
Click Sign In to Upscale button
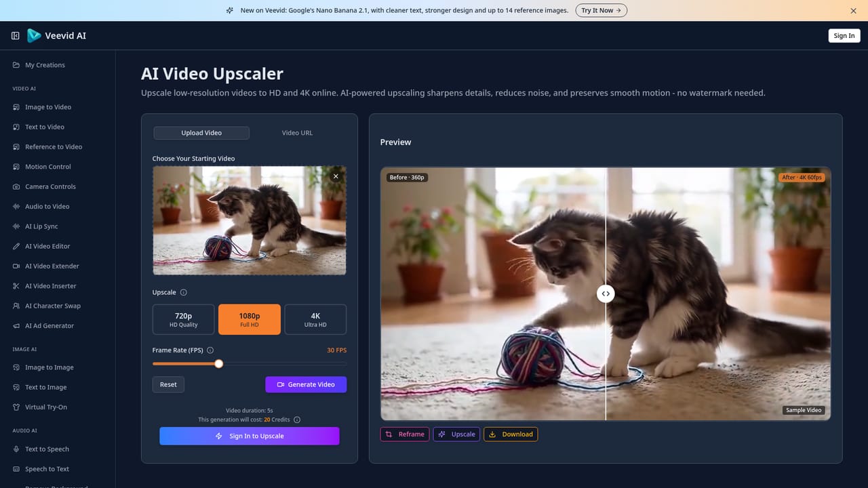coord(250,436)
